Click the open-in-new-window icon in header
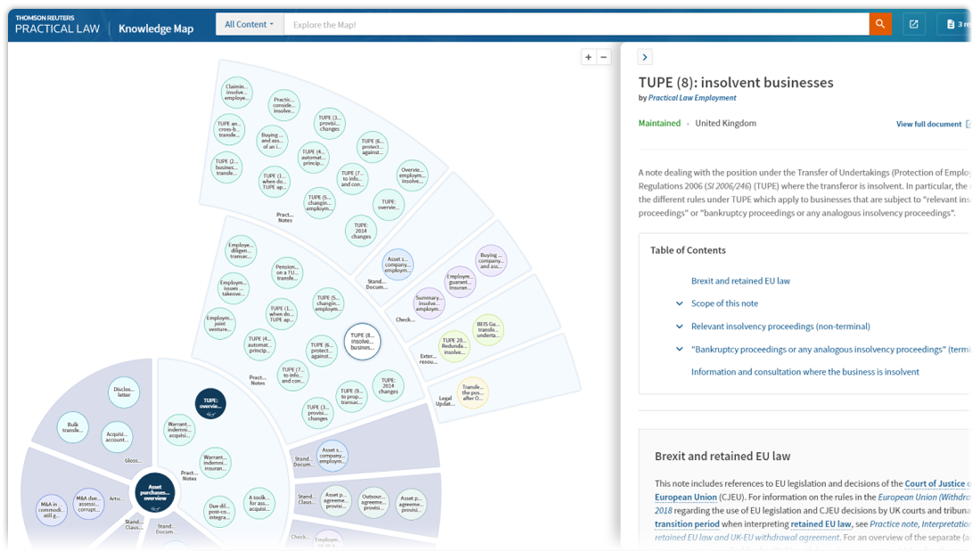The height and width of the screenshot is (551, 980). [913, 24]
